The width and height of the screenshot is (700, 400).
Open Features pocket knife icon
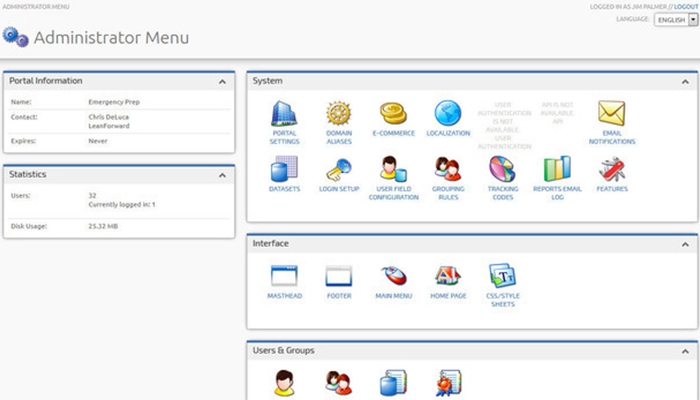pos(612,169)
